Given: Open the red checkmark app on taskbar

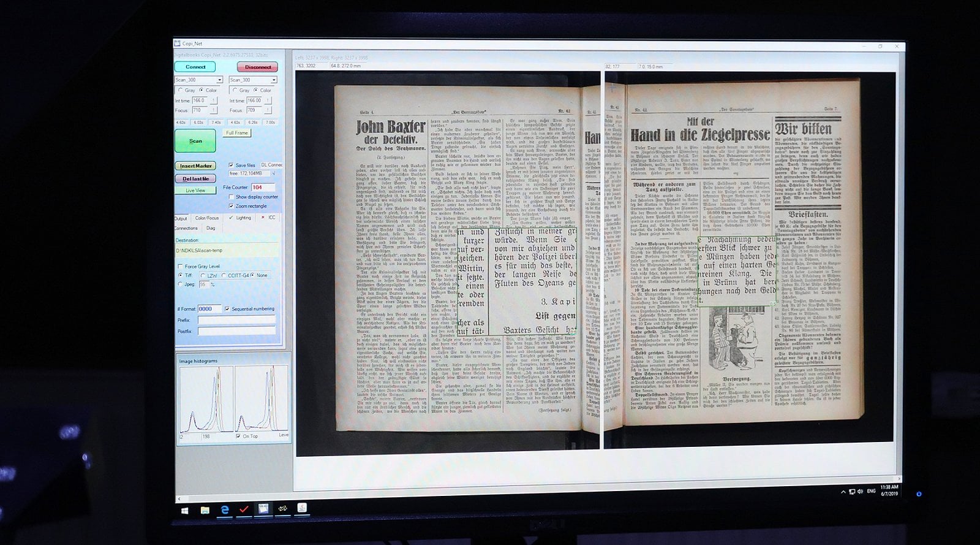Looking at the screenshot, I should click(x=244, y=509).
